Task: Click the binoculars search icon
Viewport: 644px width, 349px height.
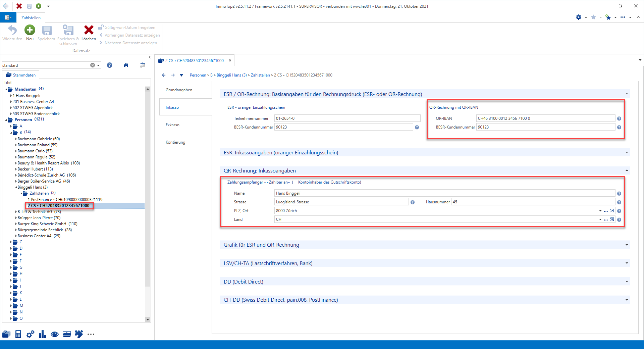Action: click(x=126, y=65)
